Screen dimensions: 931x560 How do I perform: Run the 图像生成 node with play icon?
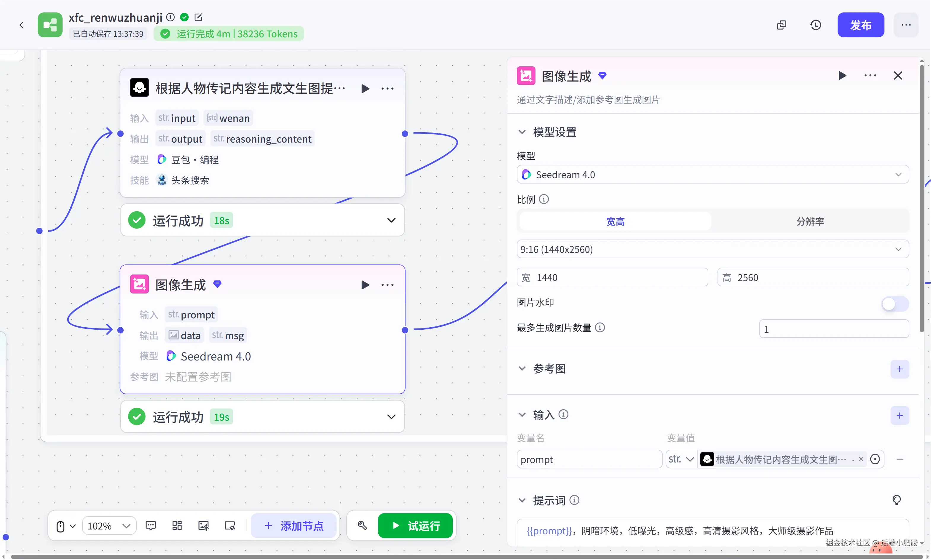tap(365, 285)
